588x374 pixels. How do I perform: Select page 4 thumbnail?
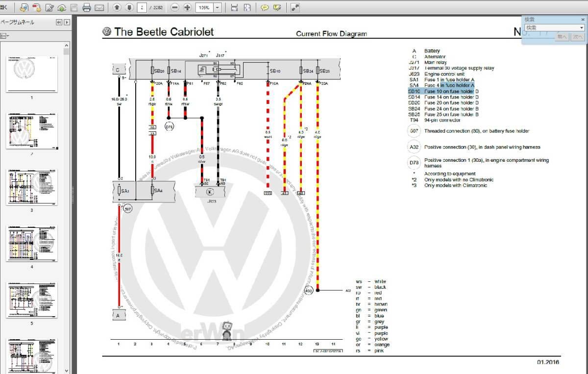32,244
